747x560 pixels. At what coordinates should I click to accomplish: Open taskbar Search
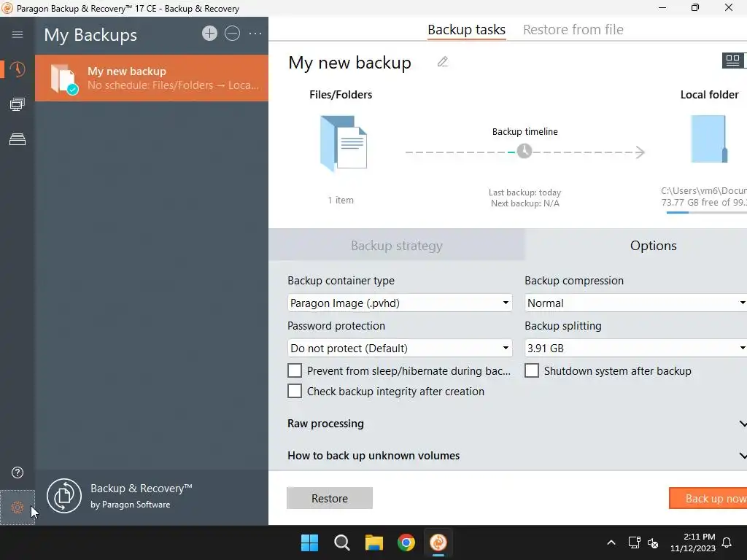click(x=341, y=542)
